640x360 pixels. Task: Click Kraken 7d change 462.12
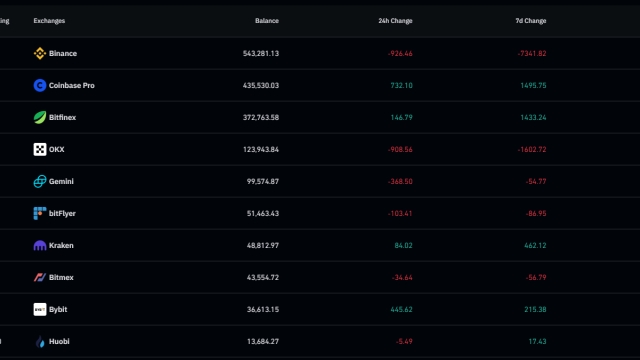[535, 245]
